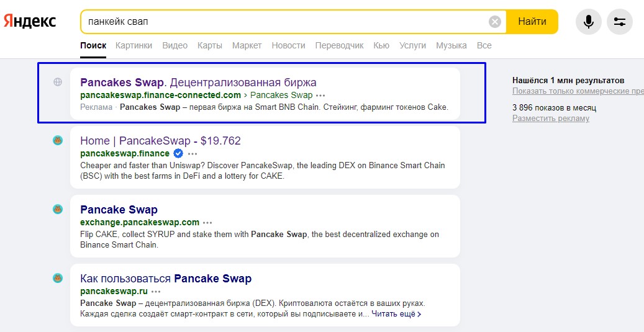Screen dimensions: 644x332
Task: Click the favicon of the pancakeswap.ru result
Action: [x=58, y=278]
